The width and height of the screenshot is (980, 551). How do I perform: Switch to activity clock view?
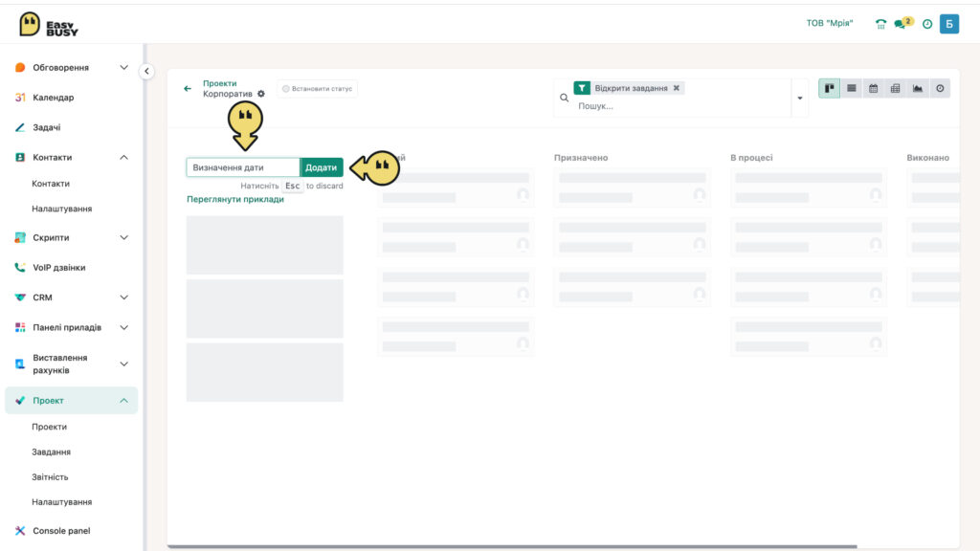click(940, 88)
